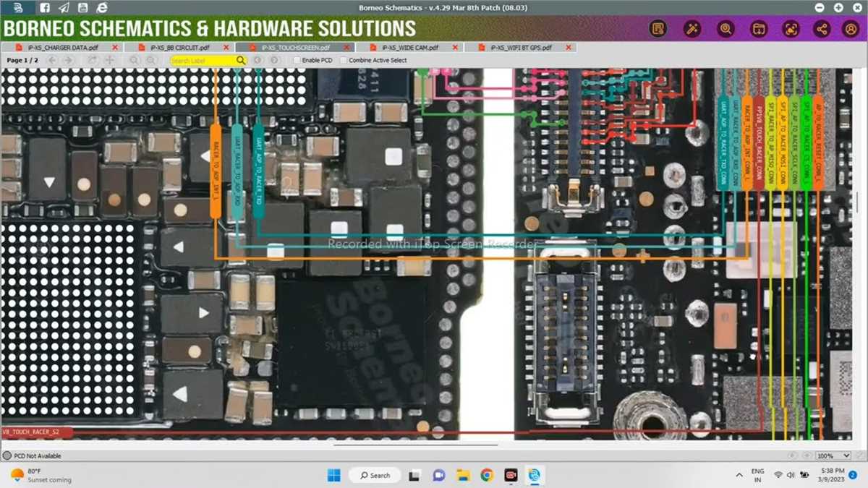868x488 pixels.
Task: Click the folder download icon
Action: [x=759, y=29]
